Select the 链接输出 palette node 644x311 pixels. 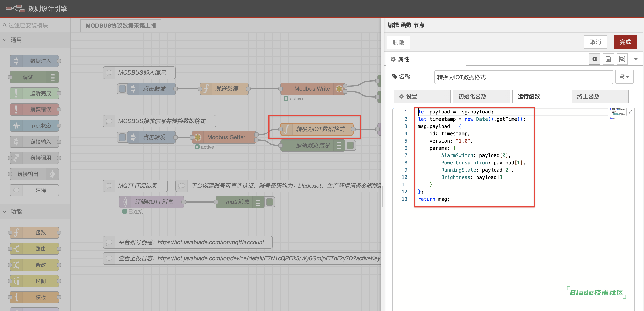click(x=35, y=174)
